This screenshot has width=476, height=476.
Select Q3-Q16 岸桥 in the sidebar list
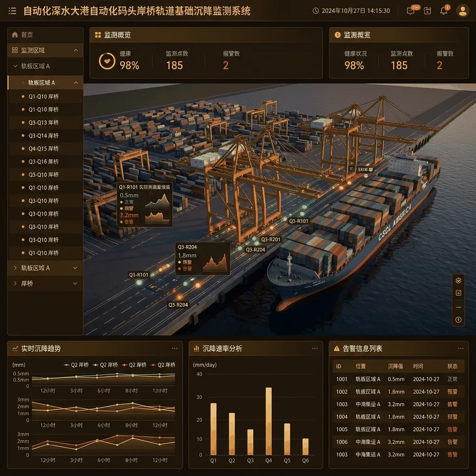[45, 162]
